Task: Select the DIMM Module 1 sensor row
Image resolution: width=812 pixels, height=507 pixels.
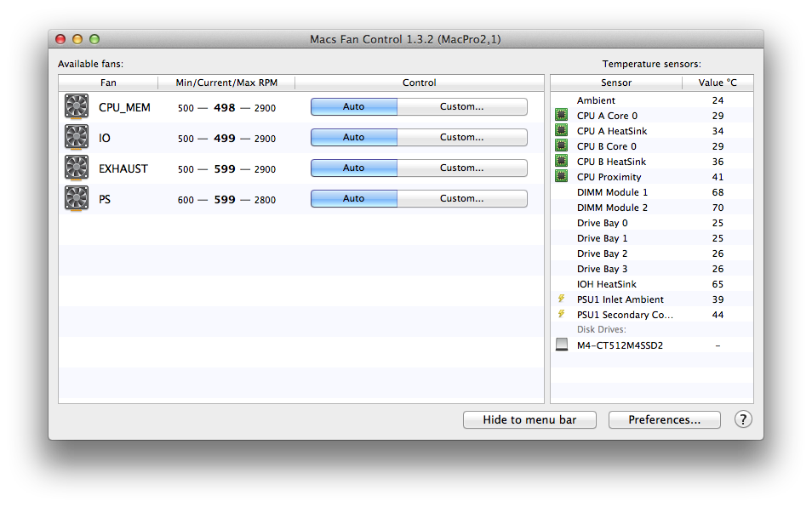Action: click(x=652, y=192)
